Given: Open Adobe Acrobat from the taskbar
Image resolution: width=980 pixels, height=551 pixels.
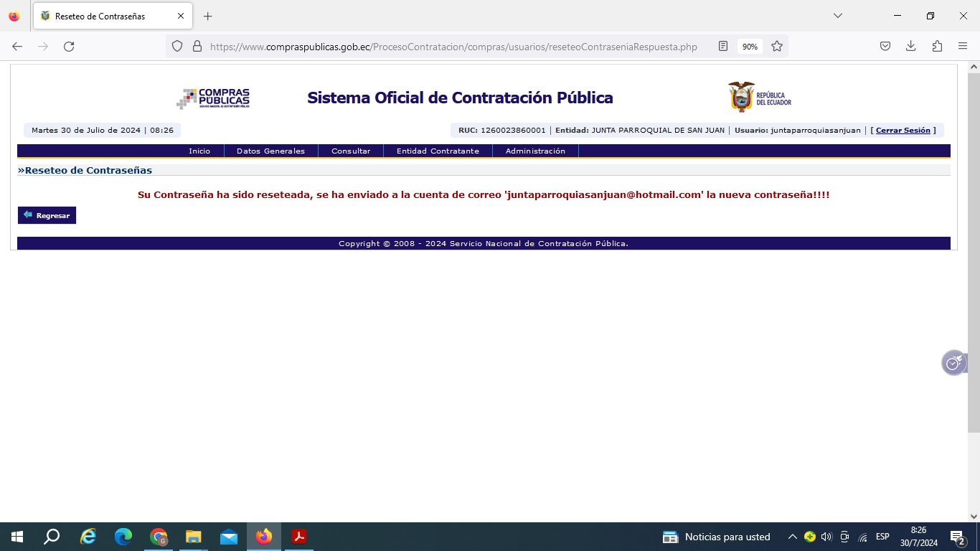Looking at the screenshot, I should 299,537.
